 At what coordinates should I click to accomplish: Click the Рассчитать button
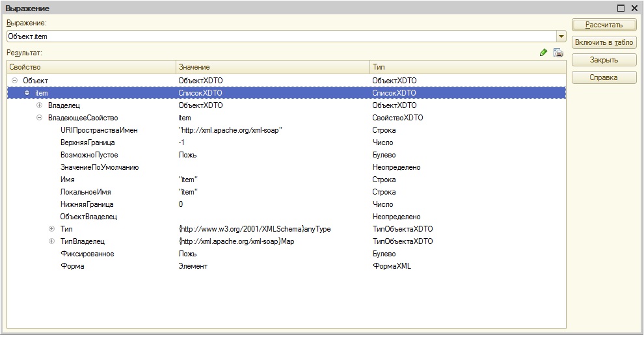pos(604,25)
